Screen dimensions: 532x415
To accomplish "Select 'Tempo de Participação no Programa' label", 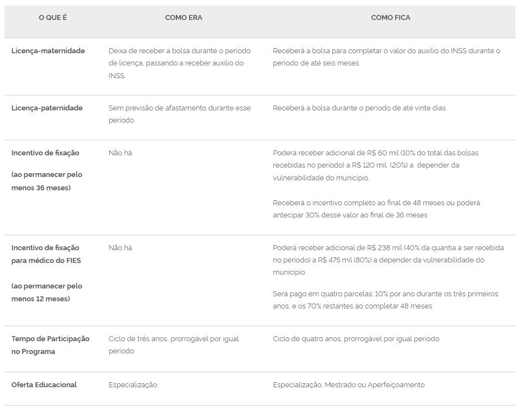I will pos(50,345).
